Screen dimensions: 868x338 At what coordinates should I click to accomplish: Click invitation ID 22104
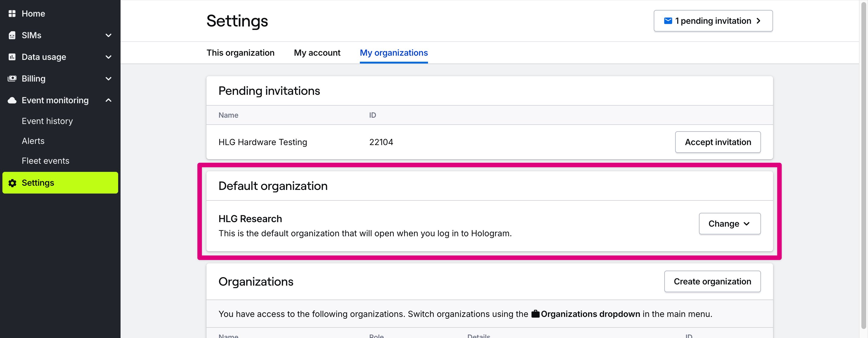(381, 142)
